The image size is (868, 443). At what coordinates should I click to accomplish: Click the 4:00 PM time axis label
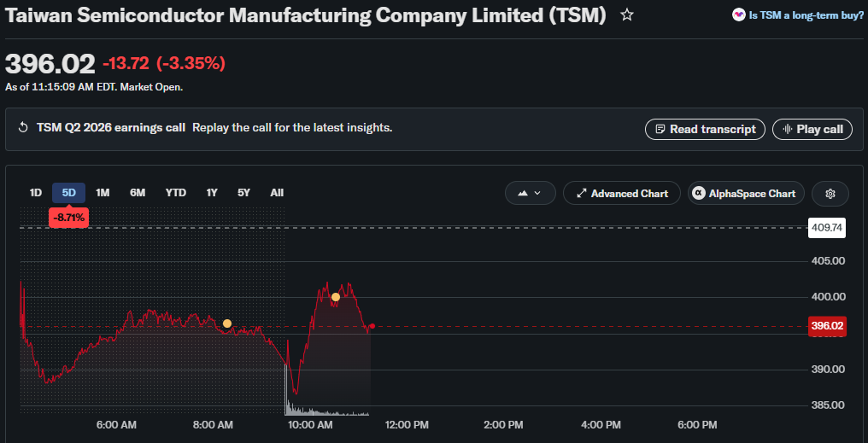tap(601, 425)
